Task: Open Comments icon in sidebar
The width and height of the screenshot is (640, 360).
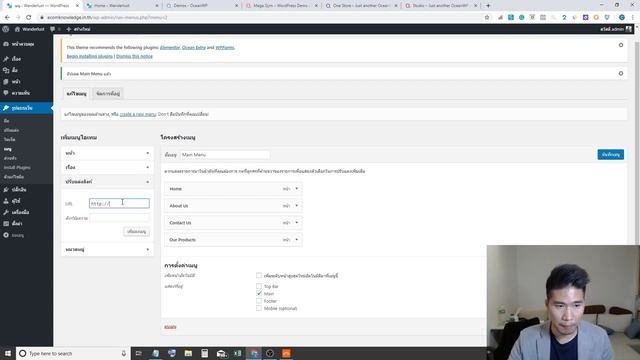Action: [x=6, y=93]
